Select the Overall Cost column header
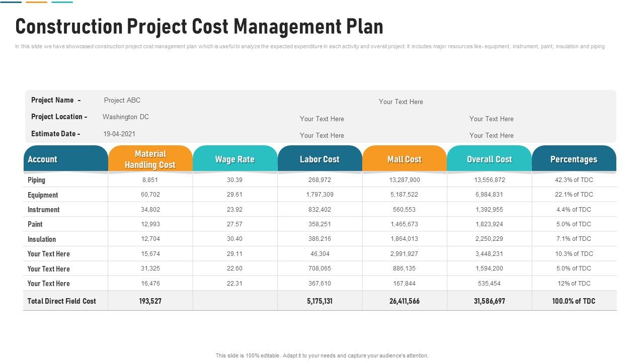The width and height of the screenshot is (644, 362). click(x=489, y=159)
